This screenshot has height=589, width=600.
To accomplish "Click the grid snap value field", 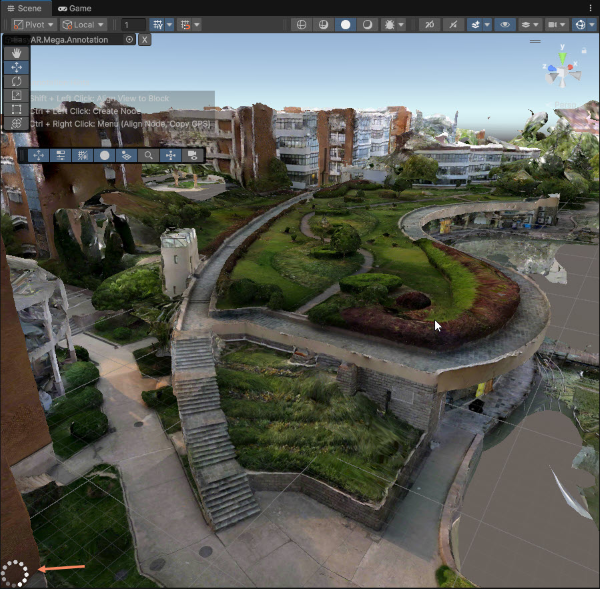I will point(131,24).
